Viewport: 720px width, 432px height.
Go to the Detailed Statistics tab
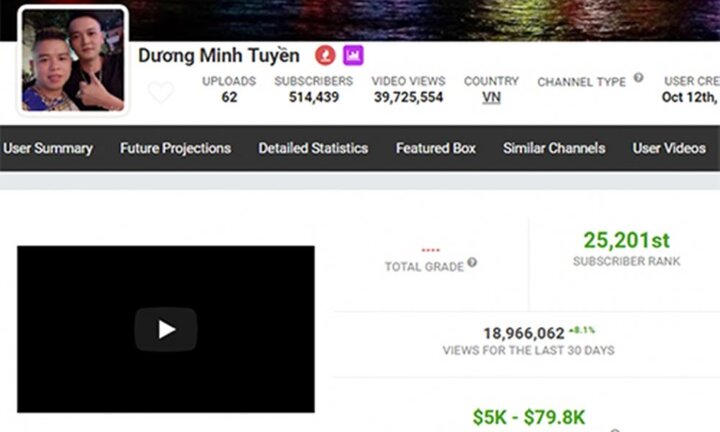pos(313,148)
